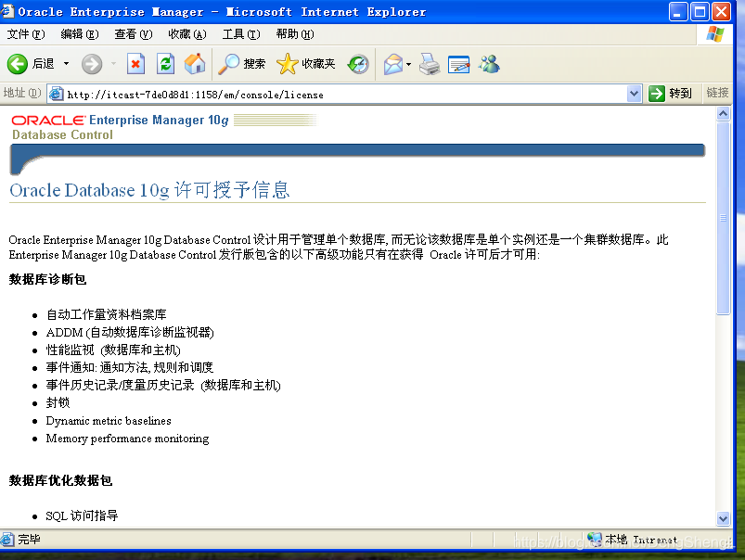745x560 pixels.
Task: Click the SQL 访问指导 list item
Action: click(x=82, y=515)
